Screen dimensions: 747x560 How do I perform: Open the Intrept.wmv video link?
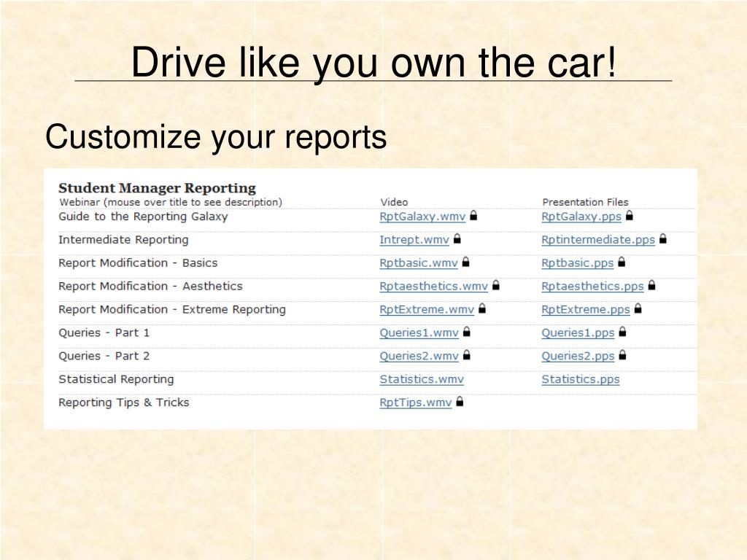pos(414,239)
